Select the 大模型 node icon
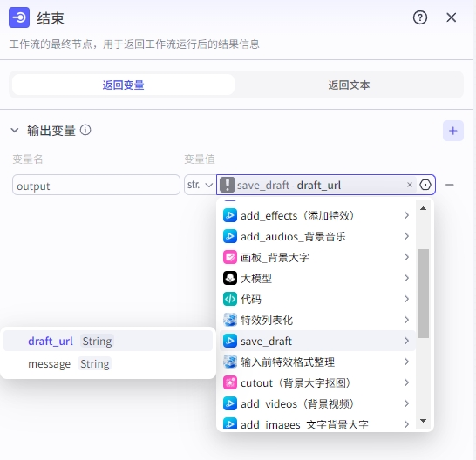The height and width of the screenshot is (460, 476). (230, 278)
